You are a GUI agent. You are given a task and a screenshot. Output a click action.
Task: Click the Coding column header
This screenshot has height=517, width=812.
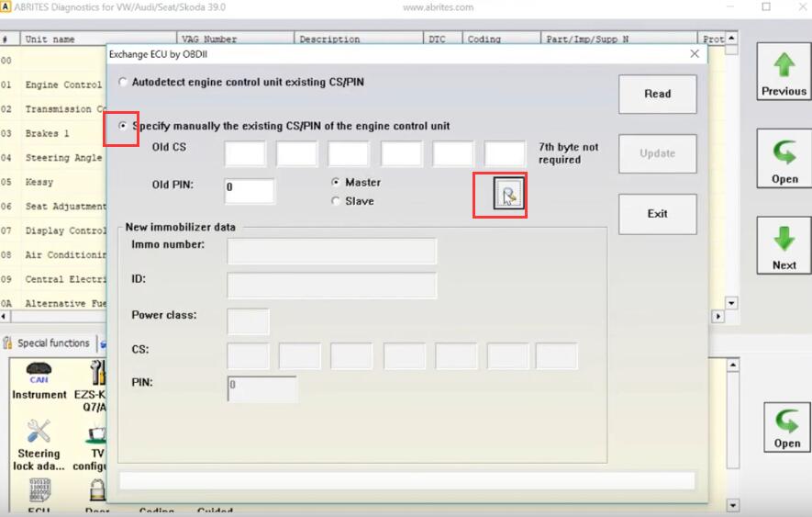501,39
